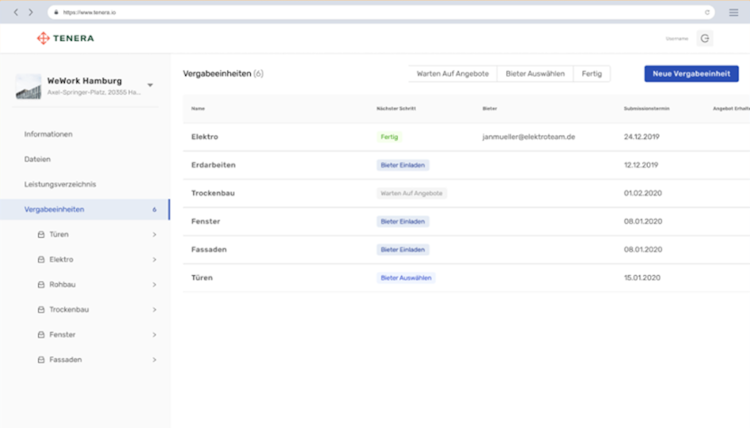This screenshot has width=750, height=428.
Task: Click the user avatar icon
Action: [705, 38]
